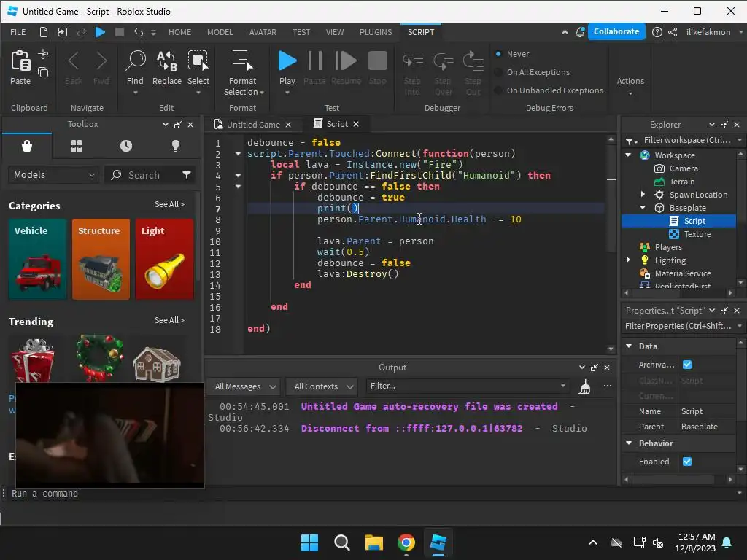Image resolution: width=747 pixels, height=560 pixels.
Task: Toggle the Archivable checkbox
Action: 687,365
